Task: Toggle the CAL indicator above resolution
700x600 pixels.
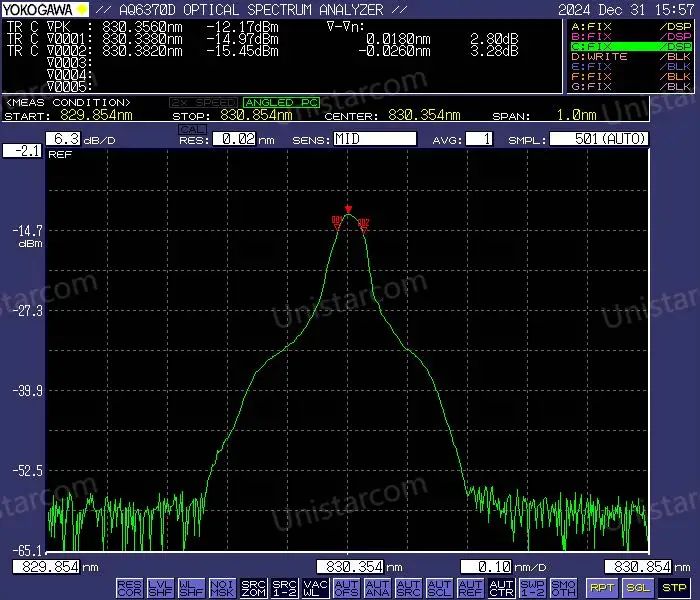Action: click(192, 129)
